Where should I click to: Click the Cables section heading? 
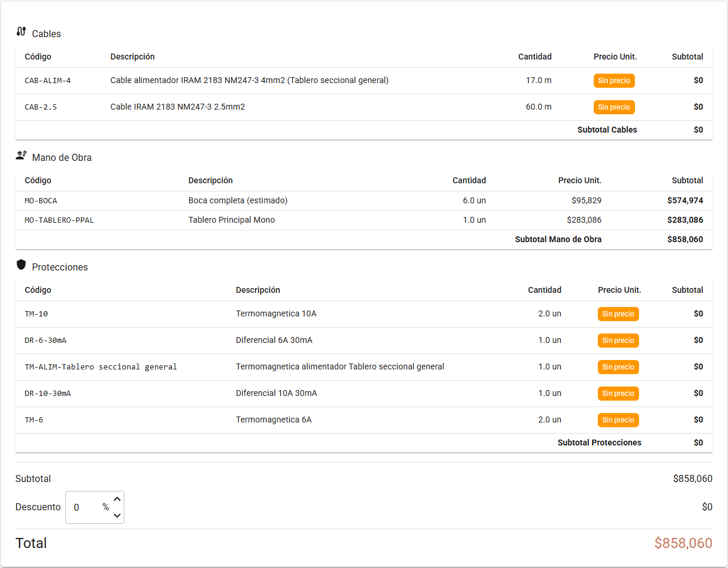pyautogui.click(x=46, y=34)
